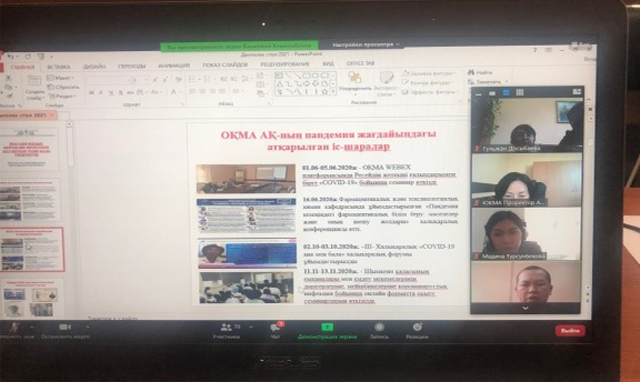This screenshot has width=640, height=382.
Task: Expand more participants chevron in video panel
Action: point(525,308)
